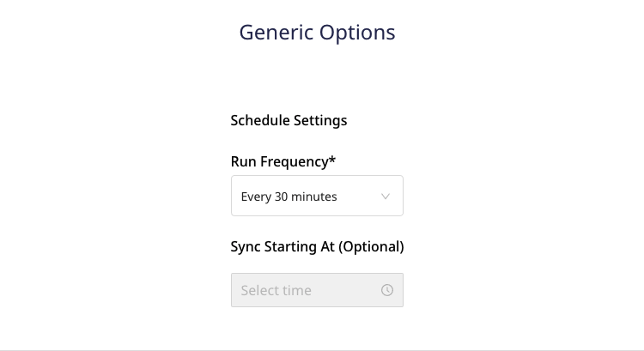Click the "Select time" placeholder text
This screenshot has width=644, height=351.
coord(276,290)
